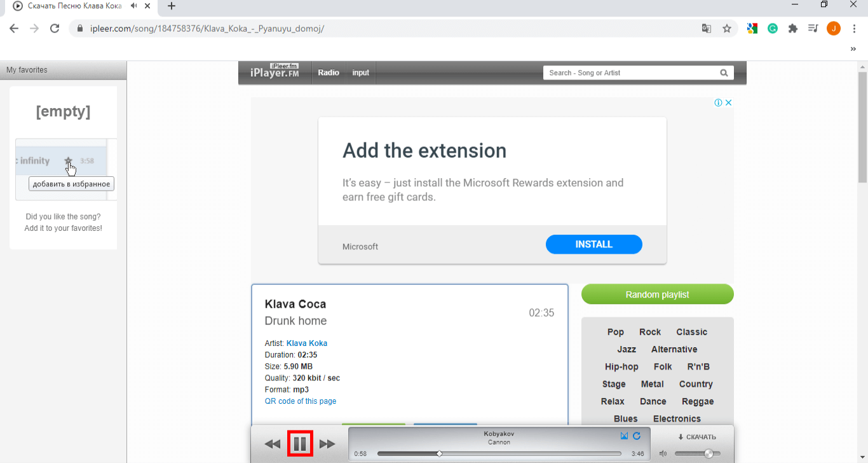Open the Grammarly extension icon
This screenshot has height=463, width=868.
click(773, 29)
